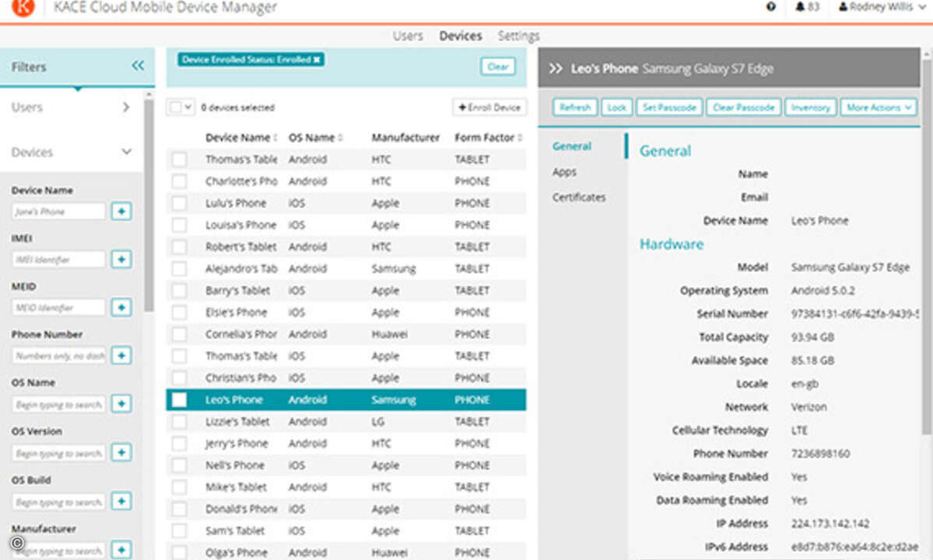Tick checkbox for Thomas's Tablet Android row
The height and width of the screenshot is (560, 933).
[x=179, y=159]
